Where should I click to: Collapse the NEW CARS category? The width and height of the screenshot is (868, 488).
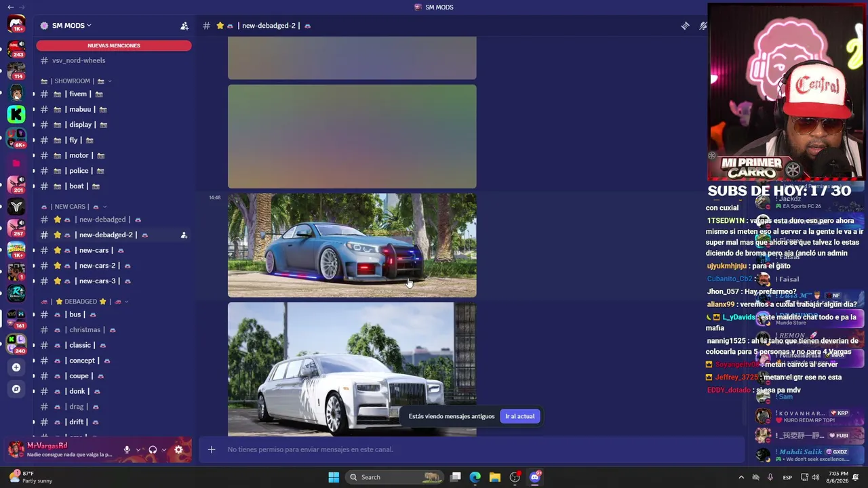(x=74, y=207)
